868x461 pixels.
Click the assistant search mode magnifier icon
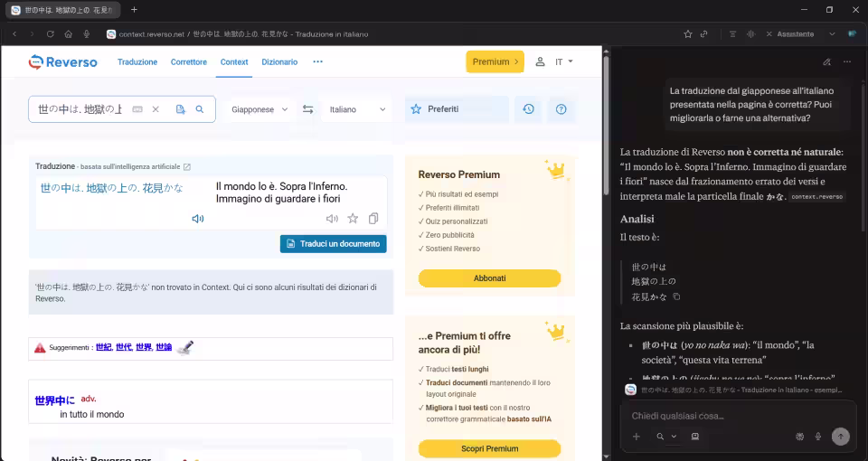pyautogui.click(x=660, y=437)
